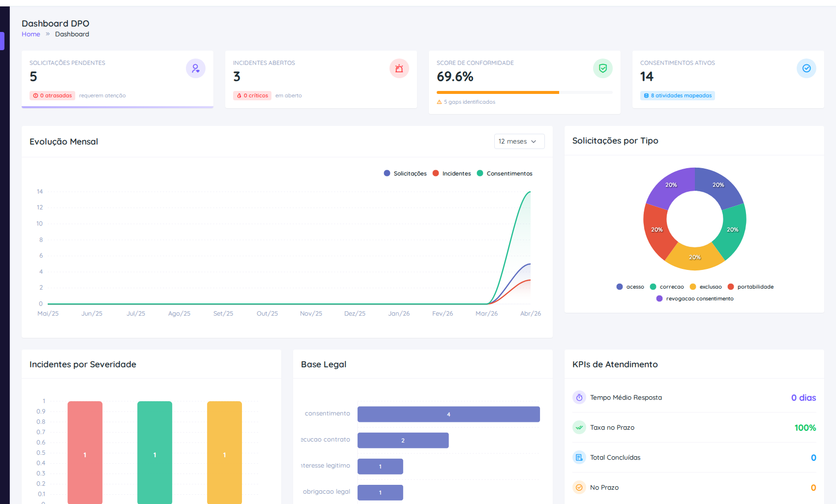Click the green check icon beside Taxa no Prazo
836x504 pixels.
579,427
